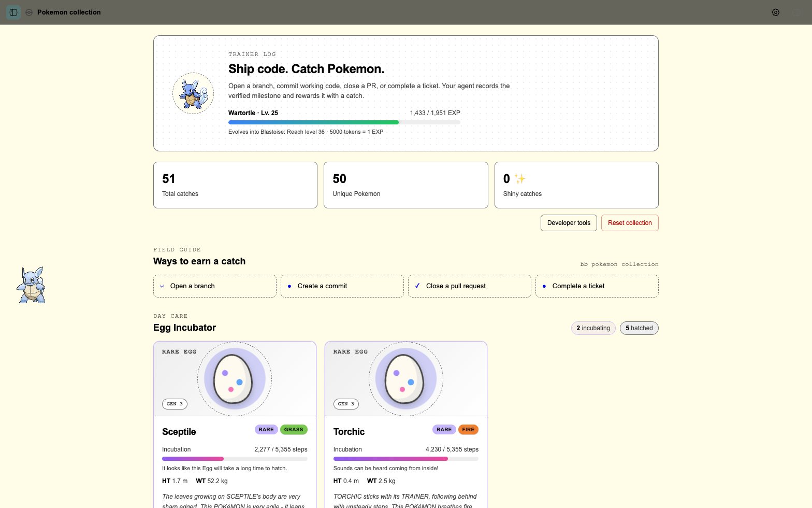Click the RARE tag on Torchic card
This screenshot has height=508, width=812.
[444, 430]
